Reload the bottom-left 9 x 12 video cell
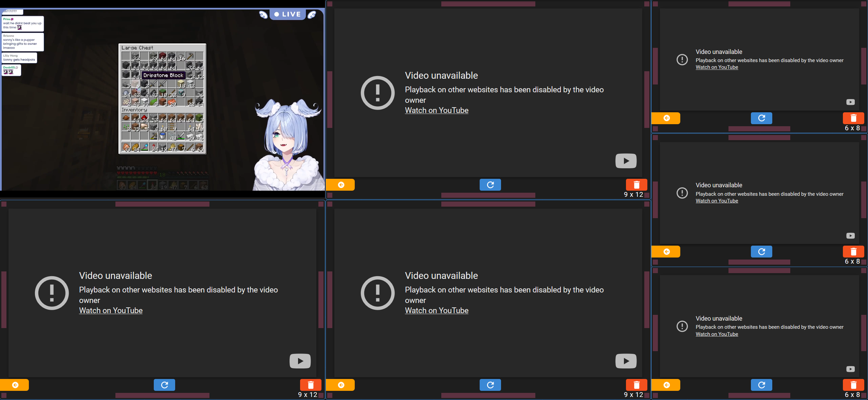This screenshot has width=868, height=400. click(x=164, y=385)
